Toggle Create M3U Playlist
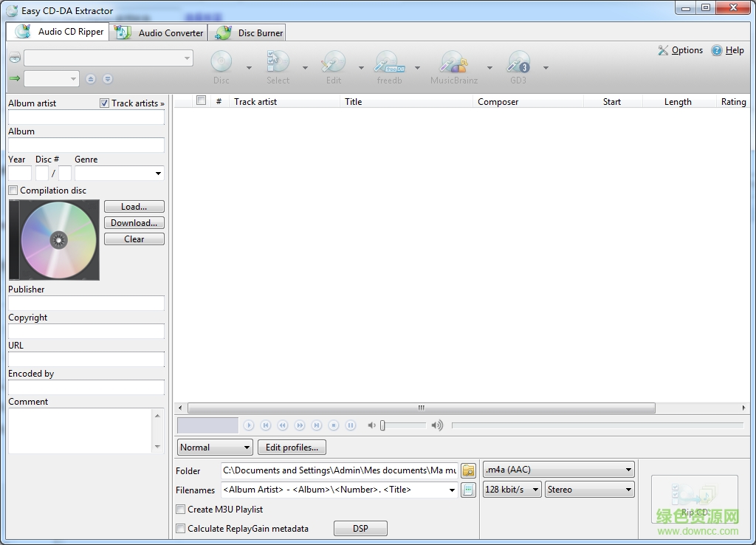The height and width of the screenshot is (545, 756). click(x=180, y=509)
